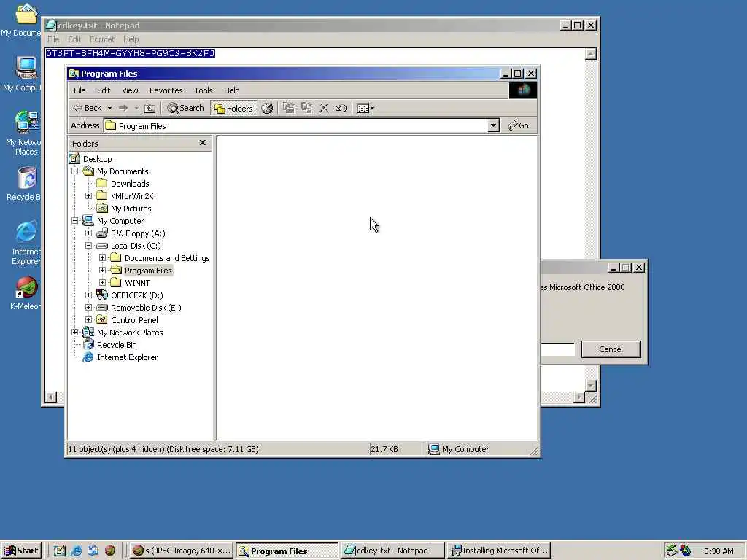Viewport: 747px width, 560px height.
Task: Select My Computer in folder tree
Action: pos(120,221)
